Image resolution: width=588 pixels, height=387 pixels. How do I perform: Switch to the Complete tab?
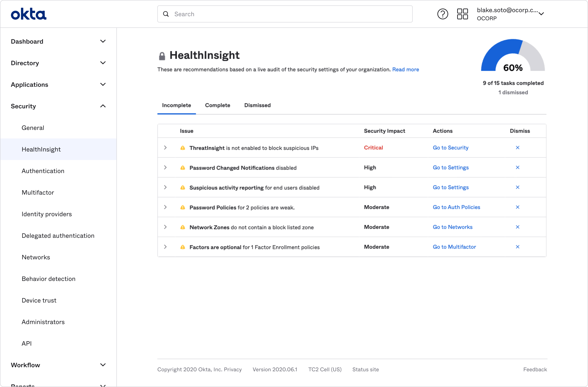tap(217, 105)
